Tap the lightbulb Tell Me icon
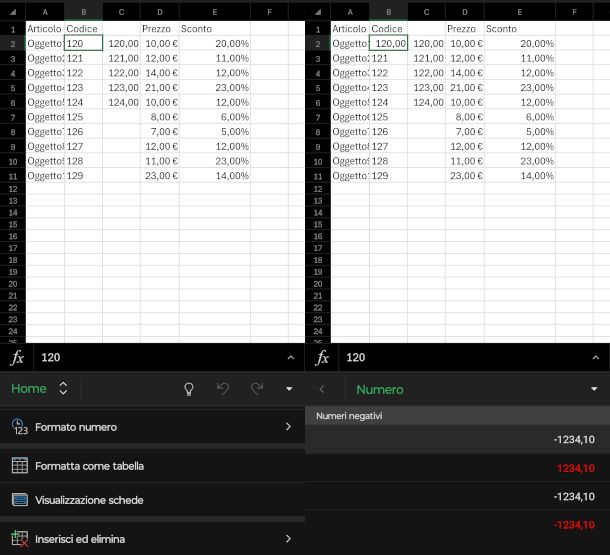610x555 pixels. [x=189, y=389]
